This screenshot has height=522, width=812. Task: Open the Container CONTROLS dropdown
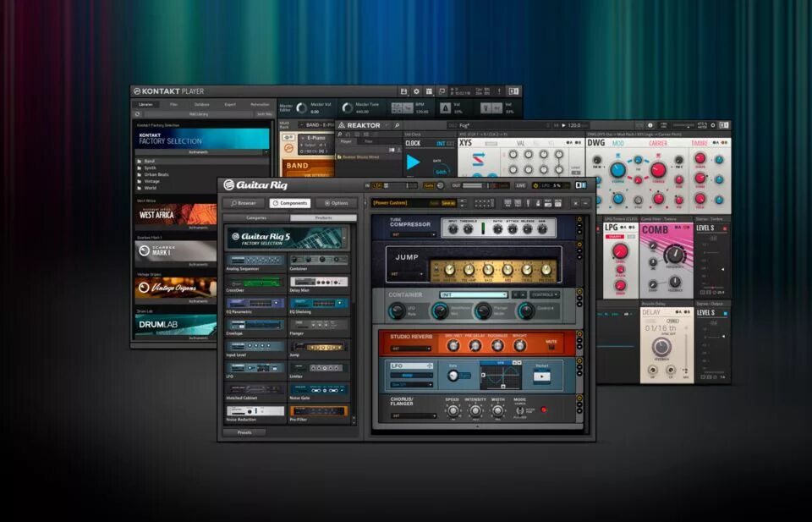tap(545, 294)
